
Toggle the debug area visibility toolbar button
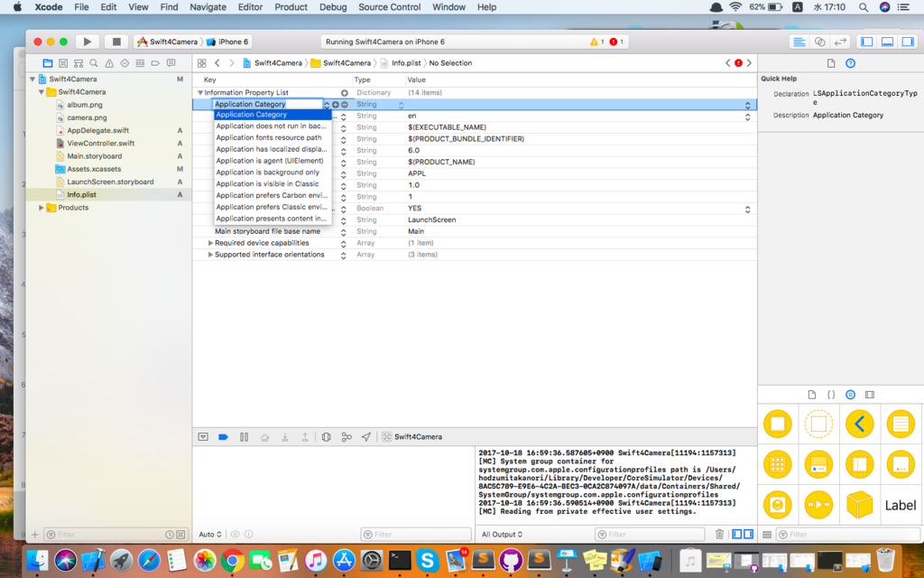point(888,42)
